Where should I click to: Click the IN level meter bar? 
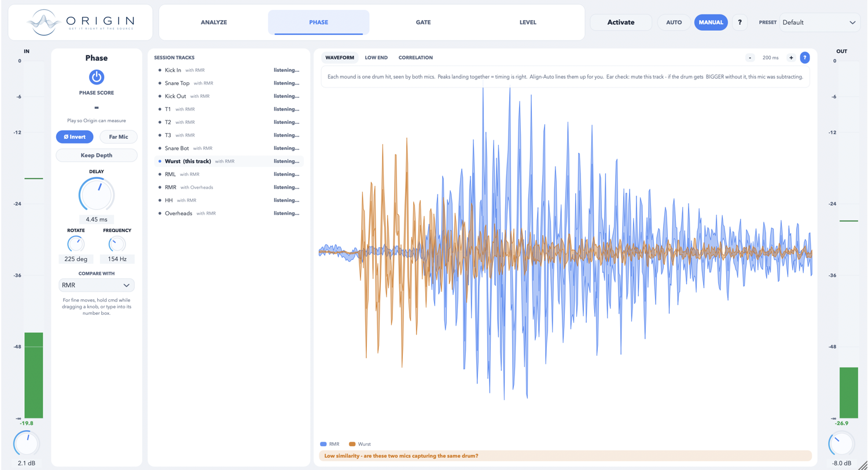[x=34, y=239]
